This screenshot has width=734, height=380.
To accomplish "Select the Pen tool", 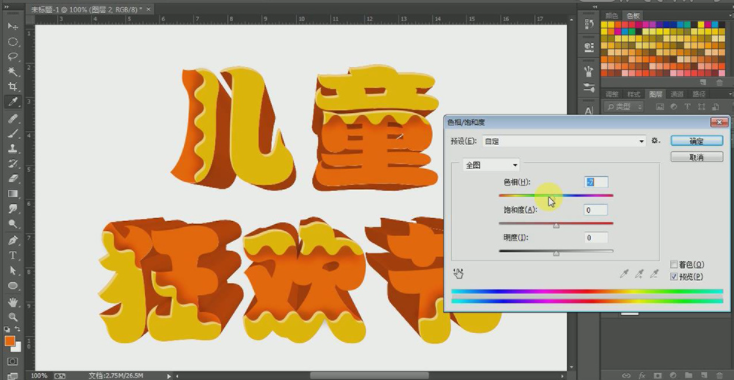I will (13, 241).
